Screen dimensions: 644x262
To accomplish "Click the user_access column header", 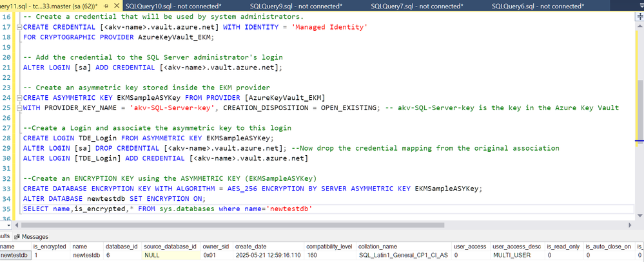I will click(x=471, y=247).
